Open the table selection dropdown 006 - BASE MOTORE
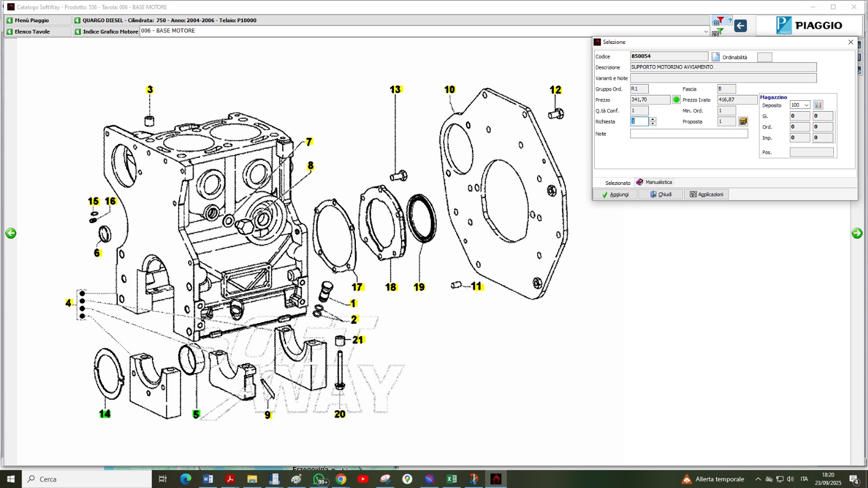 pyautogui.click(x=706, y=31)
